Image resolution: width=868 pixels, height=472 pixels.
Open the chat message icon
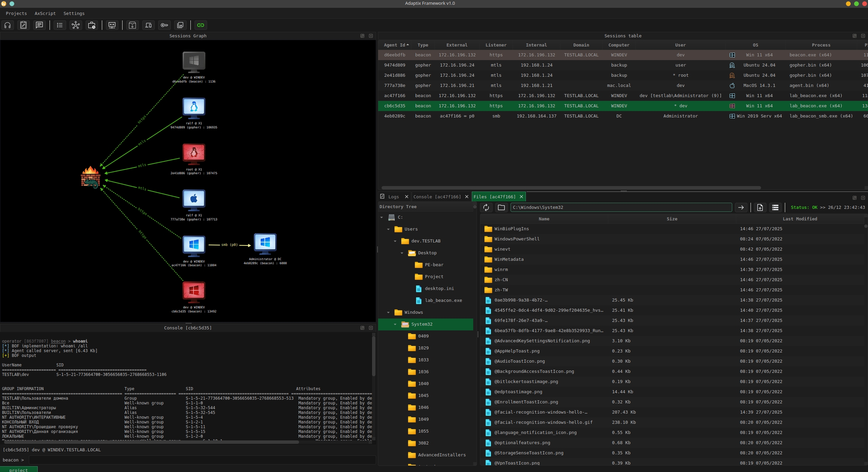[x=39, y=25]
